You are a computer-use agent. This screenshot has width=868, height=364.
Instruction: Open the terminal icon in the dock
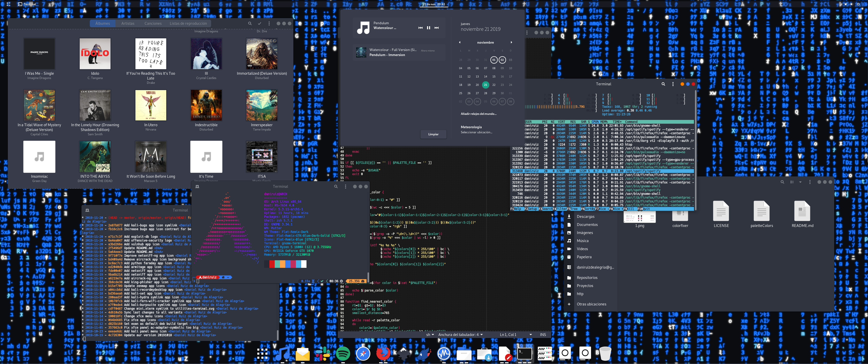coord(525,354)
